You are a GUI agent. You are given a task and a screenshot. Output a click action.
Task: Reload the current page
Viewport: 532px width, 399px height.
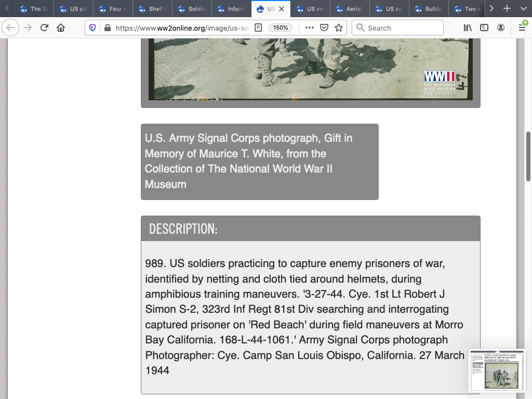point(44,28)
